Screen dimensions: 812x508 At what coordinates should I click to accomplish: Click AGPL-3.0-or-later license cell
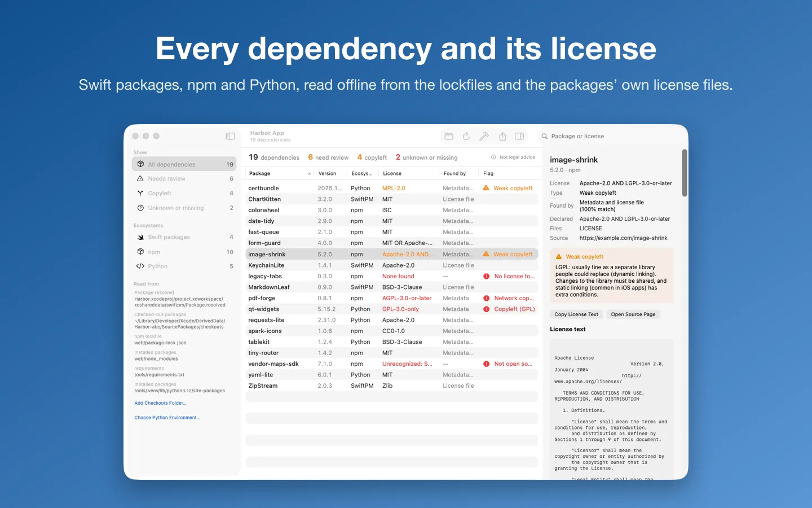(x=407, y=298)
